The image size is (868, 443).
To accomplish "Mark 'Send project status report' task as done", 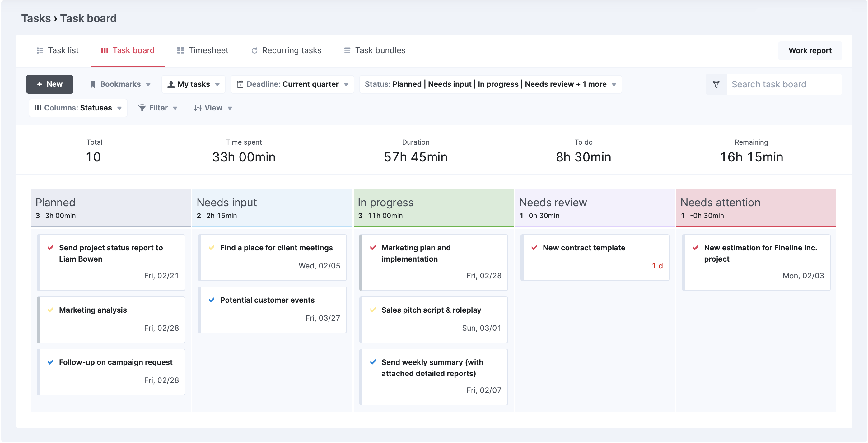I will (50, 248).
